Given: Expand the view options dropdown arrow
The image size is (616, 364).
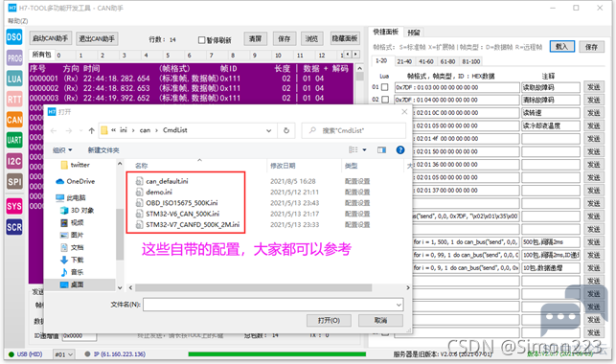Looking at the screenshot, I should 364,149.
